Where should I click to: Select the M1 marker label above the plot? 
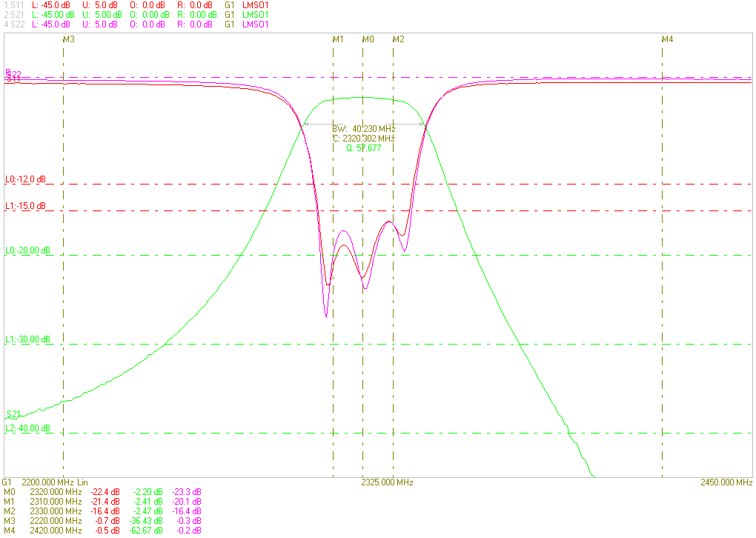338,39
